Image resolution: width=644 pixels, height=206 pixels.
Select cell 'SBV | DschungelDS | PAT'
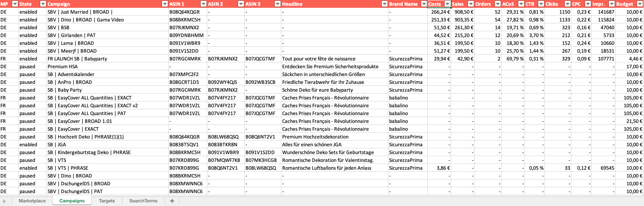click(107, 191)
